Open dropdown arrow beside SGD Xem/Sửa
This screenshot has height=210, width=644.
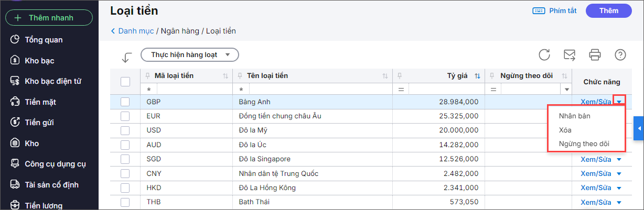coord(619,159)
